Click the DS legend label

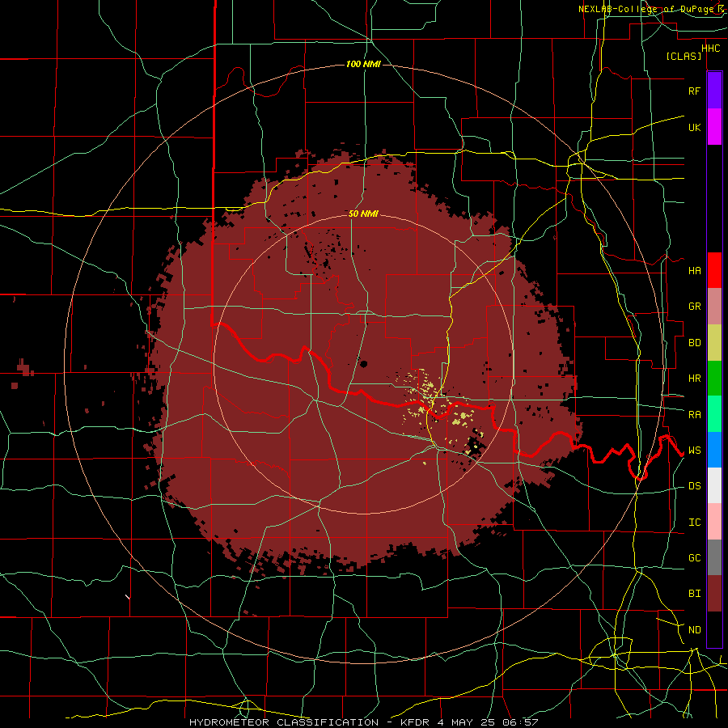point(694,486)
